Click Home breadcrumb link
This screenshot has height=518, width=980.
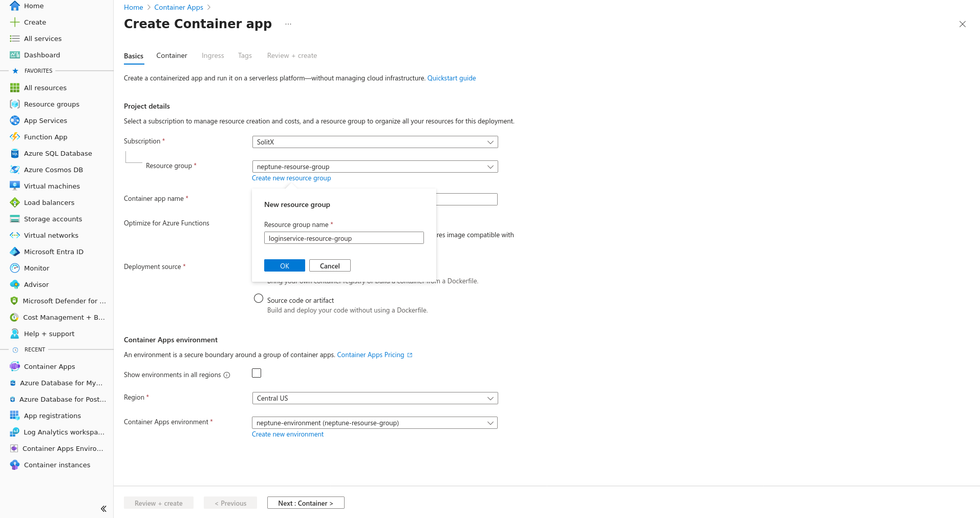[134, 7]
